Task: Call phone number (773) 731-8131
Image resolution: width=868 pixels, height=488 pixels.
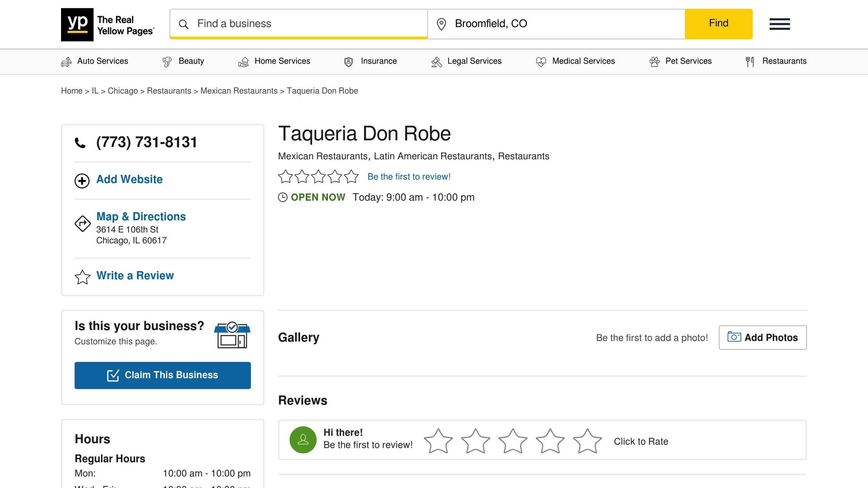Action: (x=147, y=142)
